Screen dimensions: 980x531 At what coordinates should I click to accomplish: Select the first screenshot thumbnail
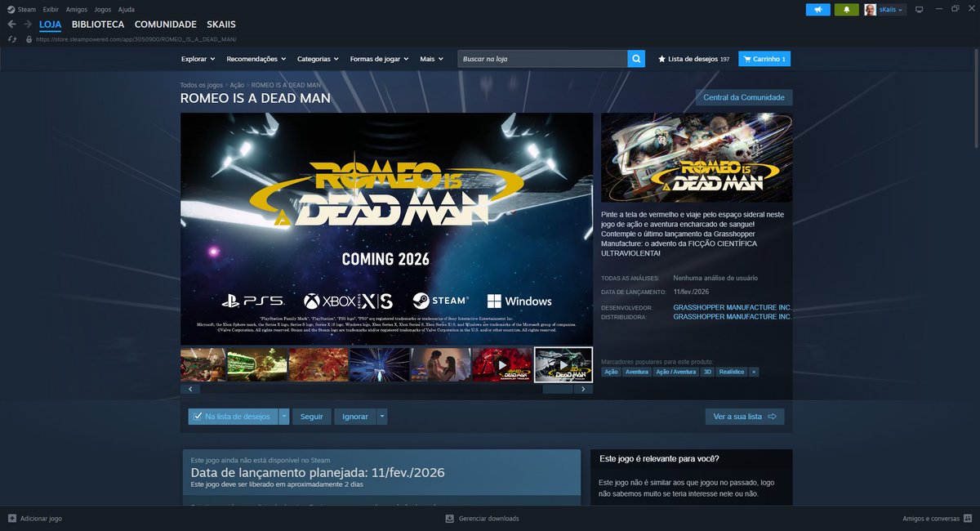tap(203, 364)
